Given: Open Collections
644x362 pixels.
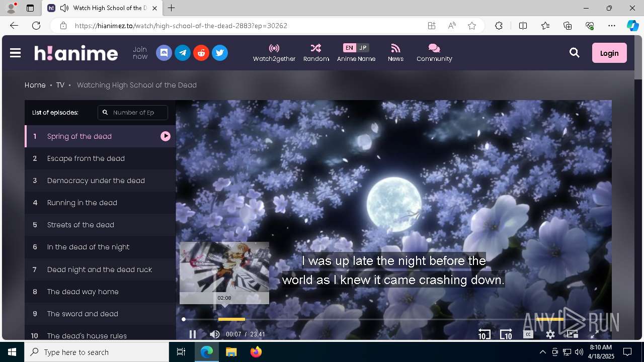Looking at the screenshot, I should (x=568, y=26).
